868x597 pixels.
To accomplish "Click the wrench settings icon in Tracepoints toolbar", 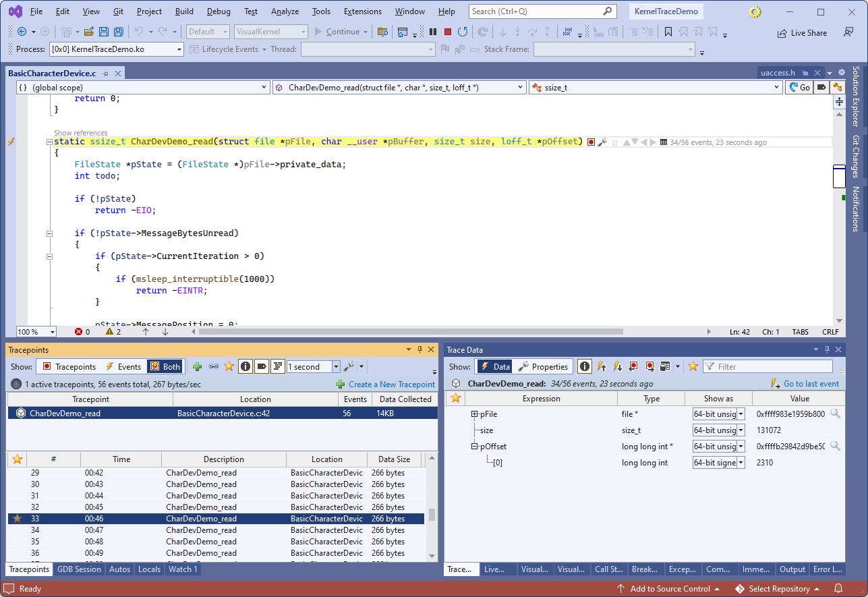I will pos(349,366).
